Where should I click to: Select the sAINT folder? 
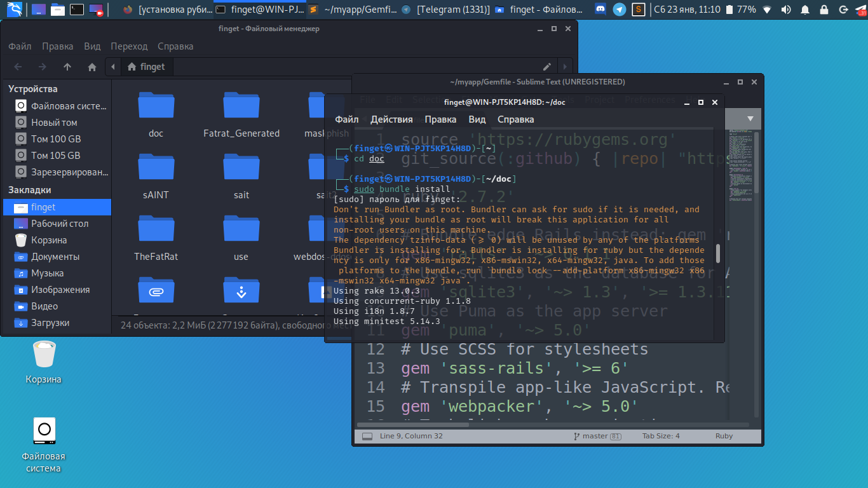[156, 168]
